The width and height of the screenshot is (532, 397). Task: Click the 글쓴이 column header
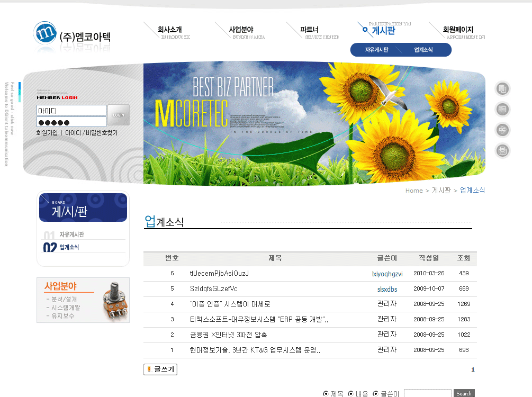[x=387, y=258]
